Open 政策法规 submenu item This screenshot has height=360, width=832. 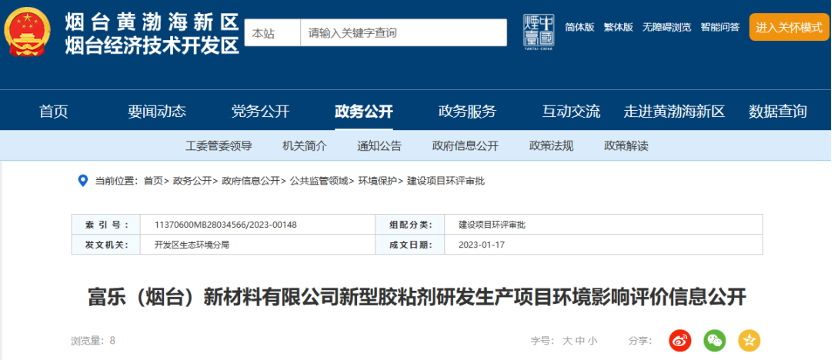[551, 146]
